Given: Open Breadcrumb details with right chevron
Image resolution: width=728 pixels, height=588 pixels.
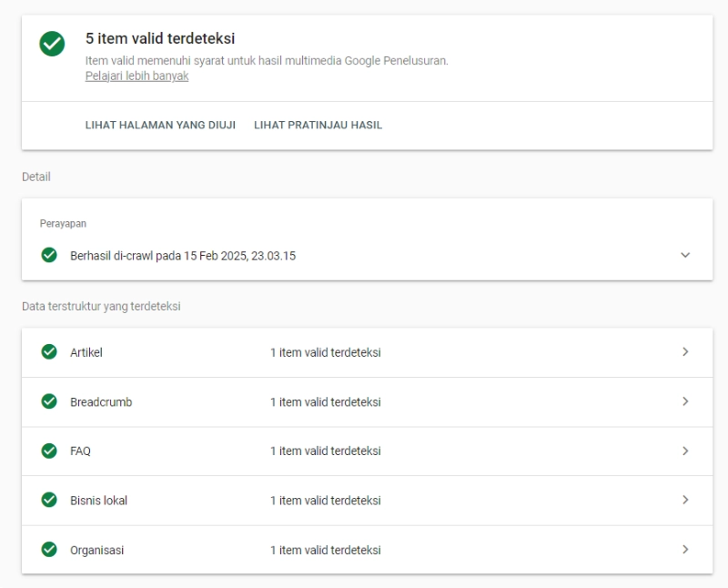Looking at the screenshot, I should 685,401.
